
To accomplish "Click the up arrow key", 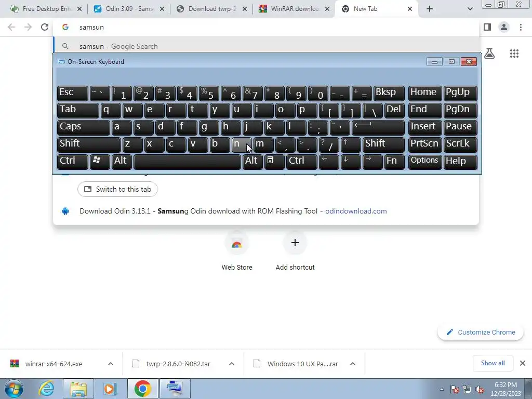I will [x=351, y=144].
